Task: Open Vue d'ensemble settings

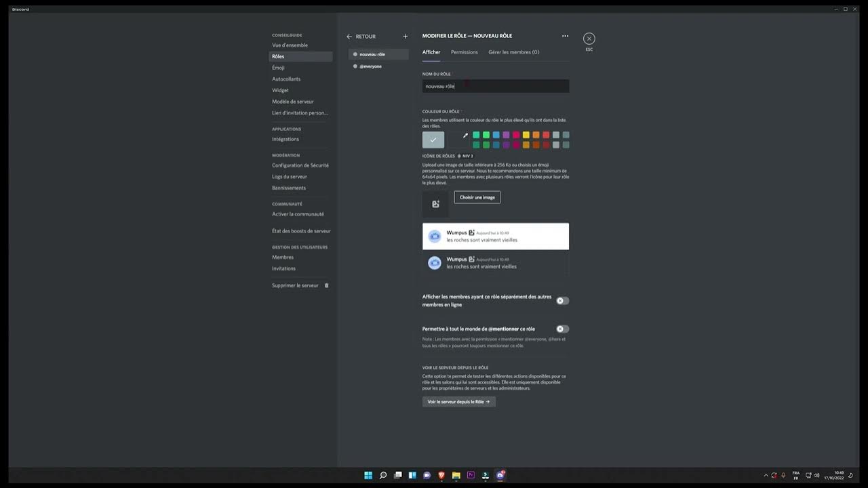Action: click(x=300, y=45)
